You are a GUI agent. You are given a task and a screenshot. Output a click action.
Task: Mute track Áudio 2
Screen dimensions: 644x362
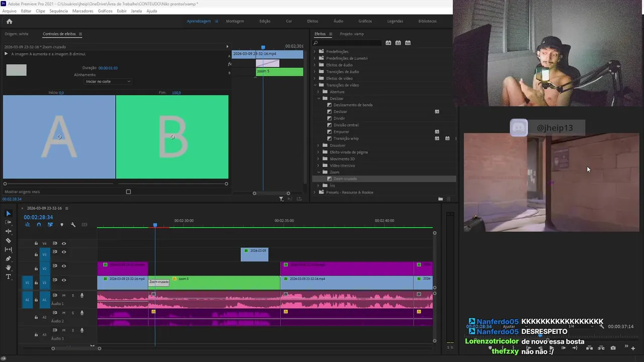64,313
